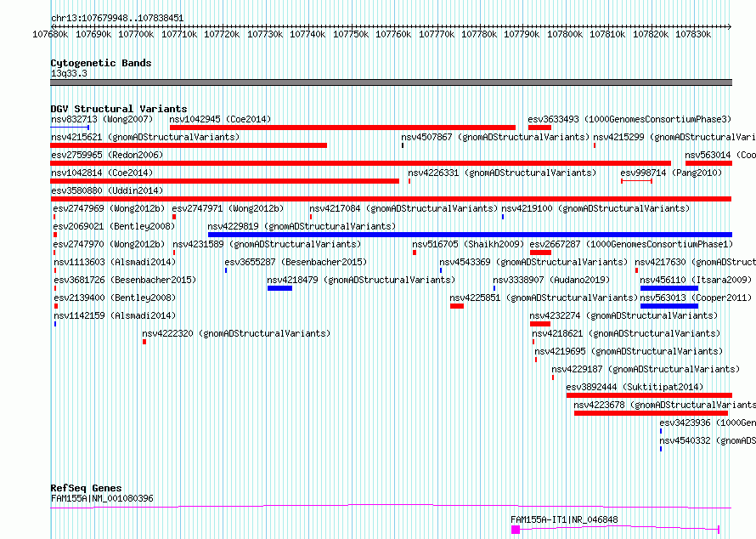Image resolution: width=756 pixels, height=539 pixels.
Task: Open variant nsv4229819 label
Action: [x=302, y=226]
